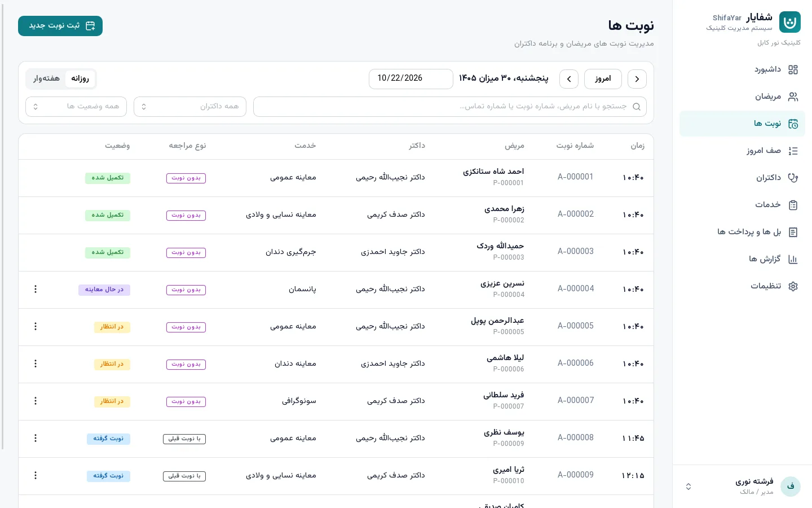Open the داشبورد dashboard grid icon

point(793,69)
